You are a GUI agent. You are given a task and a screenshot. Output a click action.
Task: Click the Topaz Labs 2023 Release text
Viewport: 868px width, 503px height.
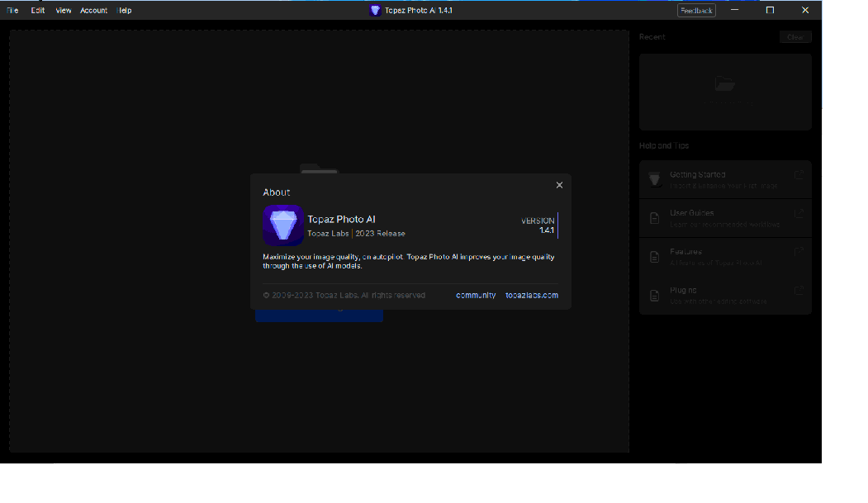pos(356,234)
